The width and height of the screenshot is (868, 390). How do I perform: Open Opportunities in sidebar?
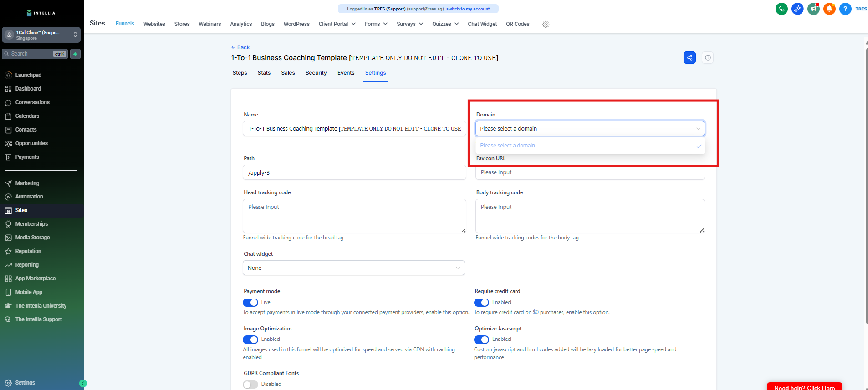[x=31, y=143]
